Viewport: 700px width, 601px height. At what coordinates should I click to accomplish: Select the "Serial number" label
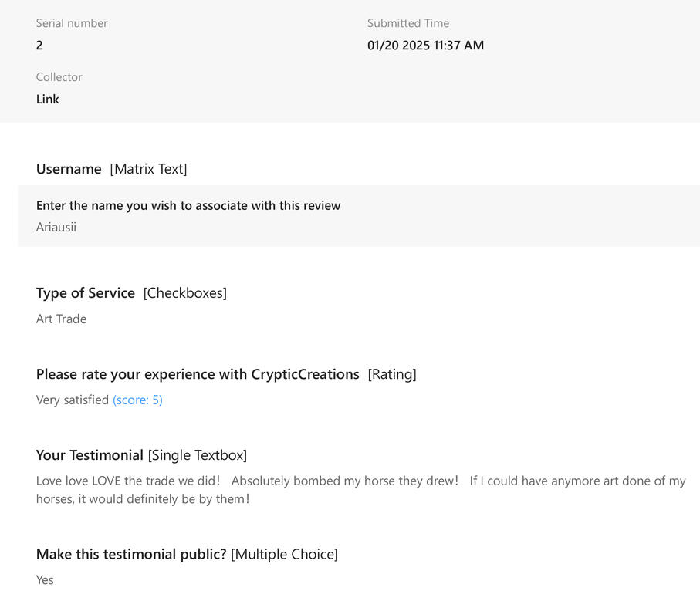coord(72,23)
